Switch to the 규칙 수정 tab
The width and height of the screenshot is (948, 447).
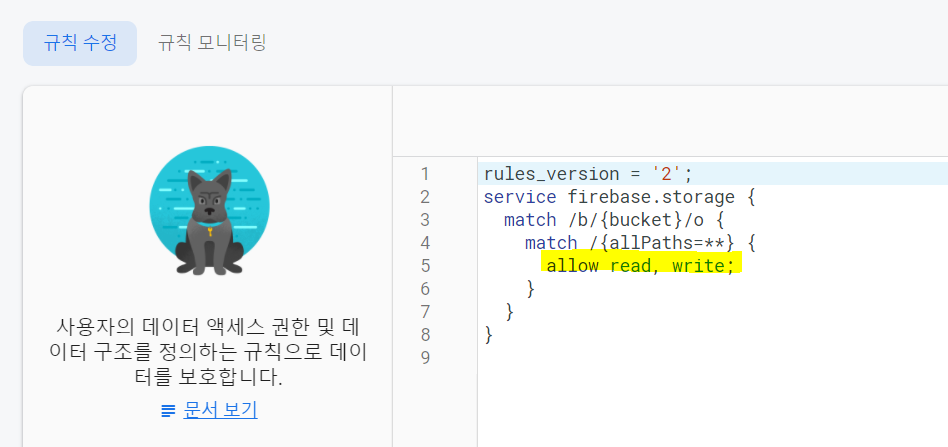point(80,44)
